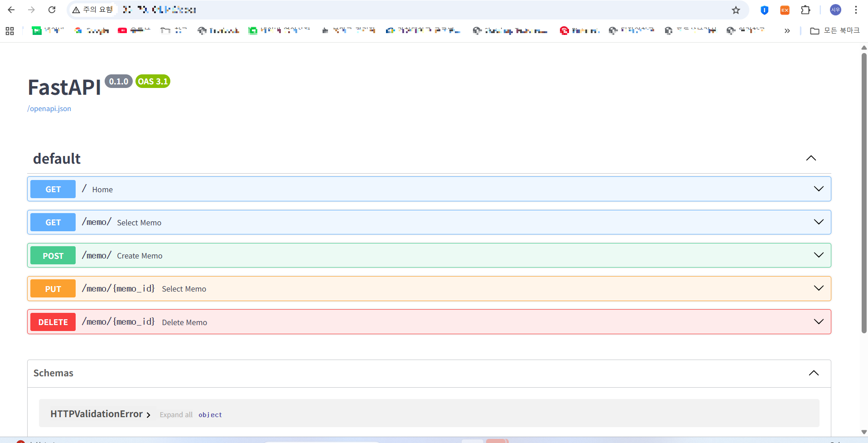The height and width of the screenshot is (443, 868).
Task: Open the 모든 북마크 folder
Action: click(834, 31)
